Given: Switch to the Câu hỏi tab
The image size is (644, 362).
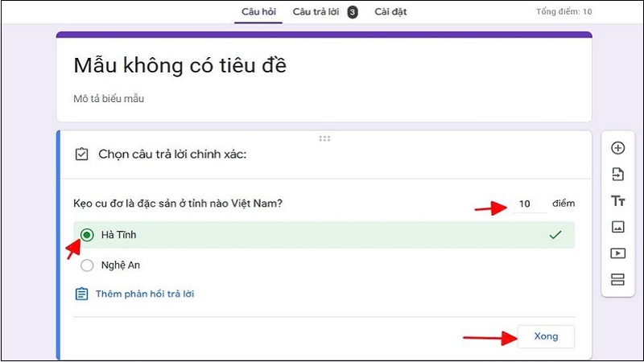Looking at the screenshot, I should point(258,11).
